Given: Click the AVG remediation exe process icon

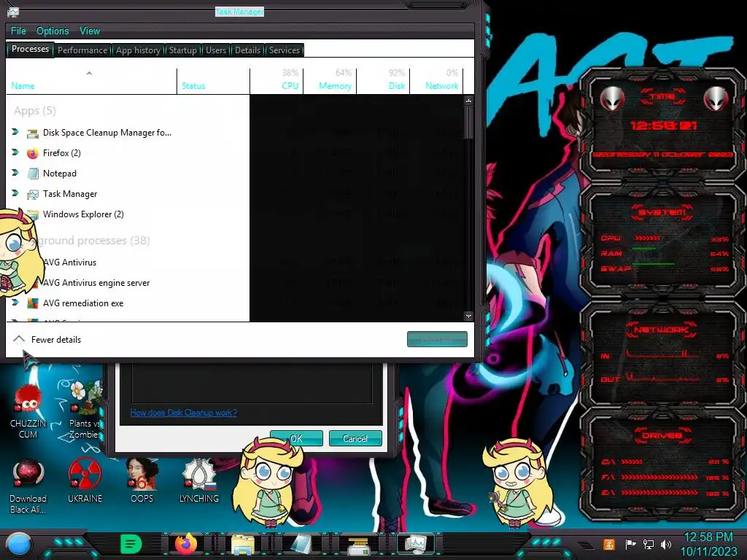Looking at the screenshot, I should 32,303.
